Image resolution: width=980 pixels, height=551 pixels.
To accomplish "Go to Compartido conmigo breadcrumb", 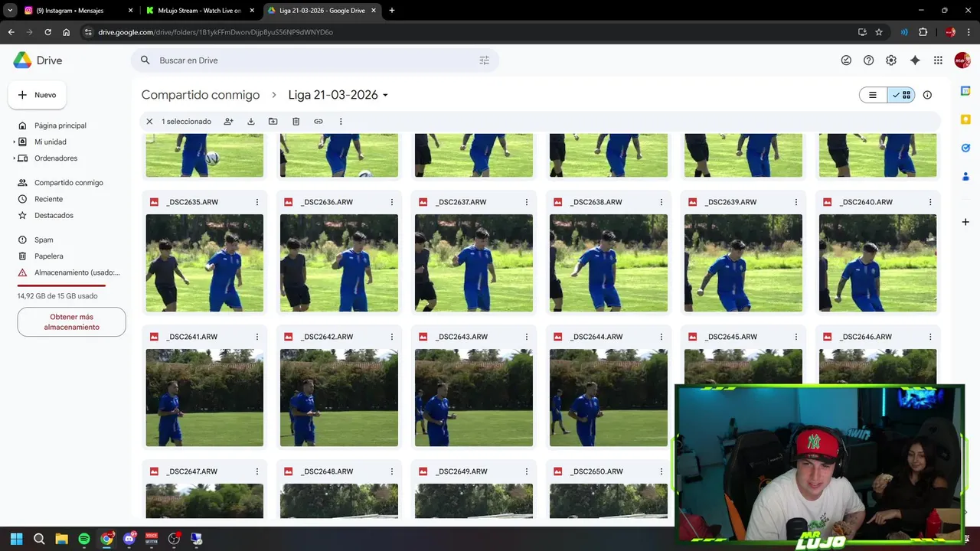I will click(201, 95).
